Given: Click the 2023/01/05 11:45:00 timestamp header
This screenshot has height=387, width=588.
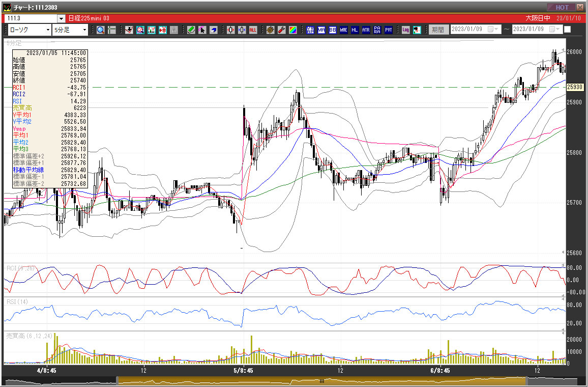Looking at the screenshot, I should point(56,53).
